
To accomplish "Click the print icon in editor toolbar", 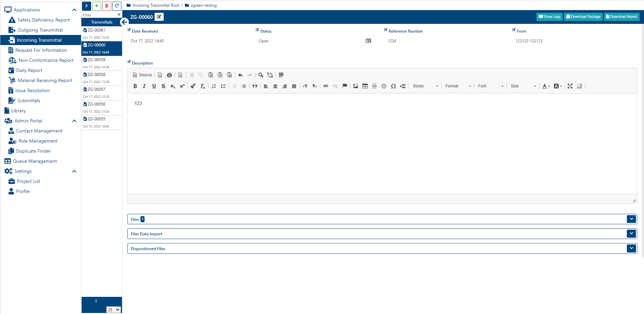I will pos(169,75).
